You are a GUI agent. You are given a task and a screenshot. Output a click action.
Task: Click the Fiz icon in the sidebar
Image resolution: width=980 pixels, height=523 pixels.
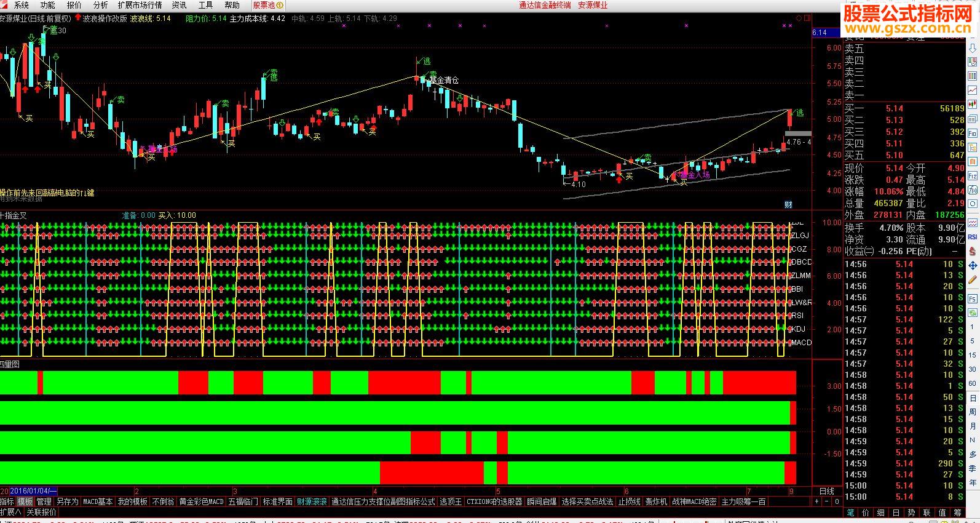973,176
